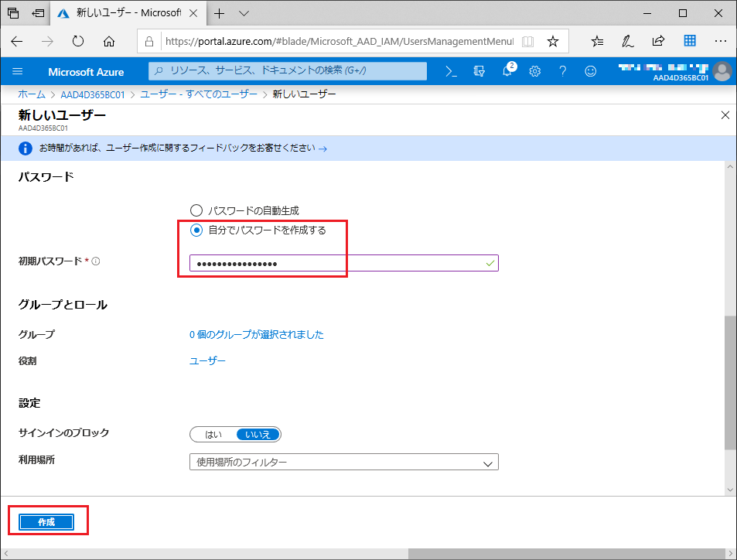Screen dimensions: 737x560
Task: Open the Azure portal hamburger menu
Action: coord(18,71)
